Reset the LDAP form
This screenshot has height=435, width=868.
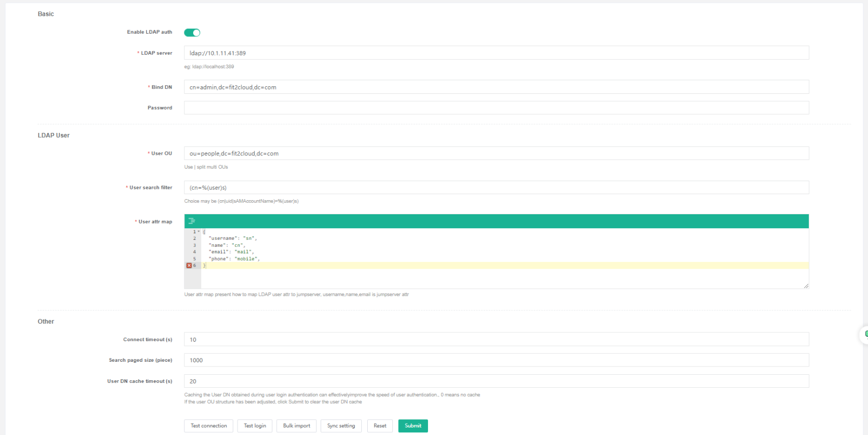[380, 426]
